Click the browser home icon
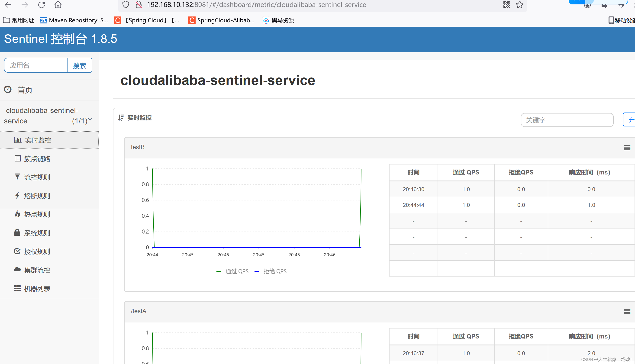The height and width of the screenshot is (364, 635). 58,5
